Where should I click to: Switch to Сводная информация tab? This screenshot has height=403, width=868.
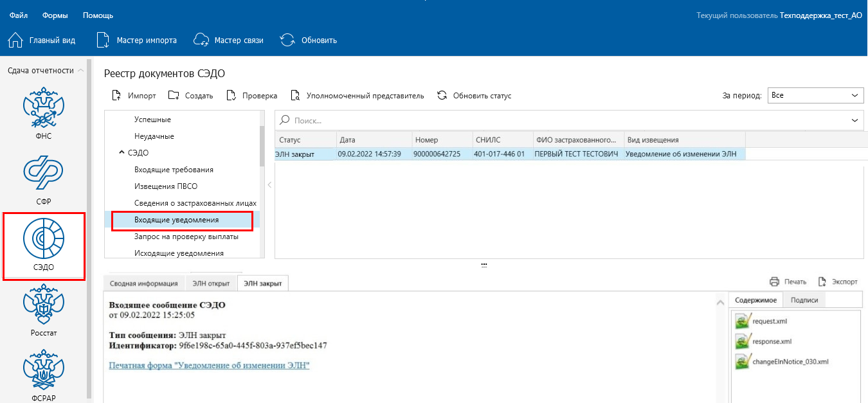click(143, 283)
